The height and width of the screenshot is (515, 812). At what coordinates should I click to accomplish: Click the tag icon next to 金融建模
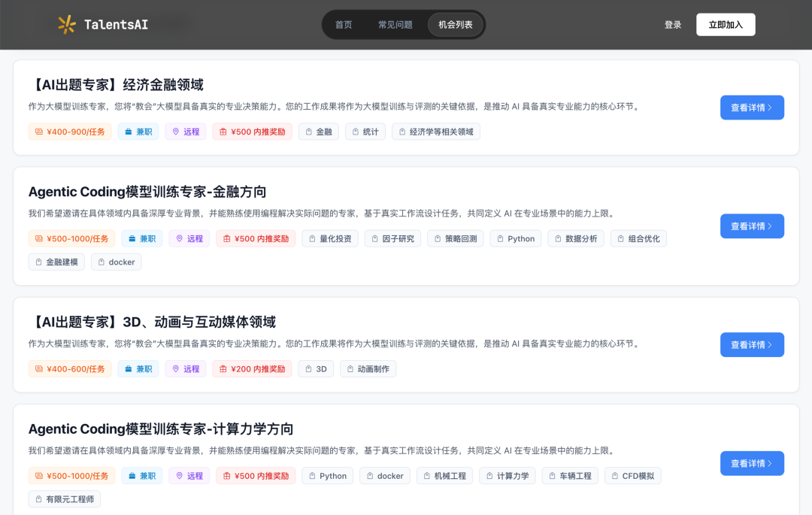pyautogui.click(x=39, y=262)
